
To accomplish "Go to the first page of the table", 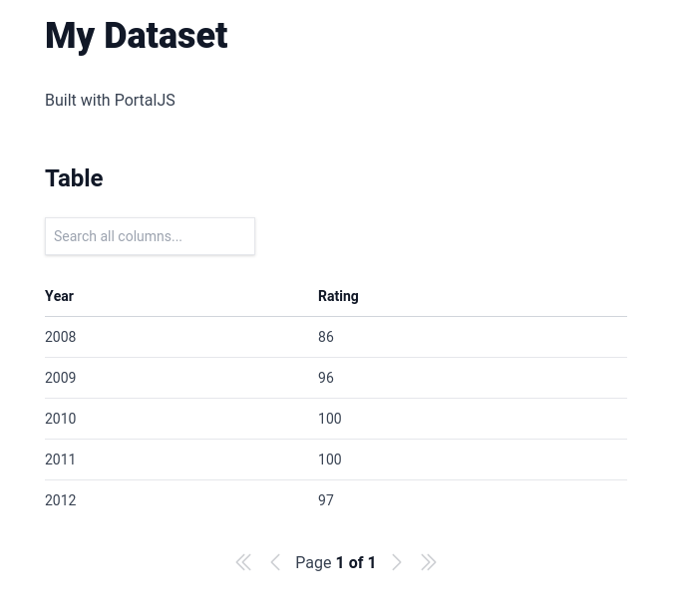I will click(243, 562).
